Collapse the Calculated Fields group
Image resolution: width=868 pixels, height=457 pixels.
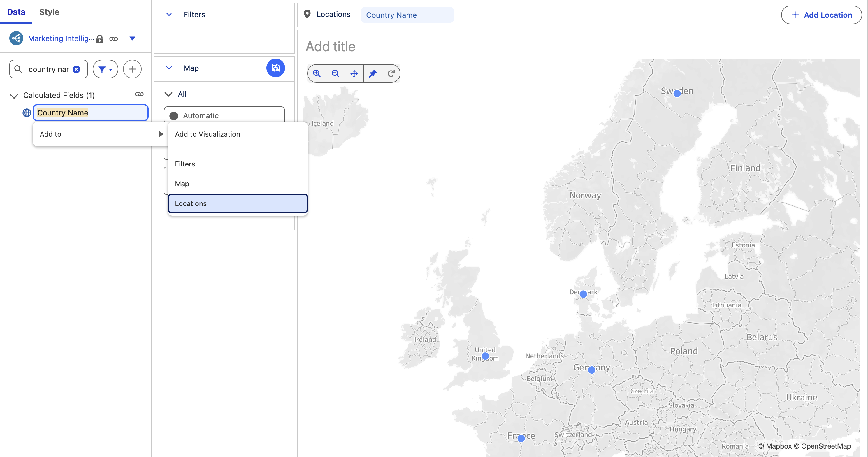pyautogui.click(x=14, y=96)
